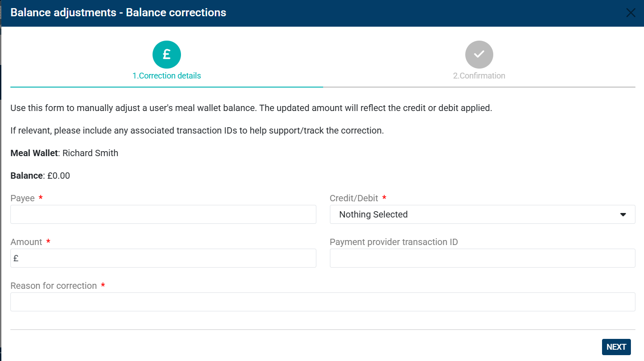This screenshot has width=644, height=361.
Task: Click the "Reason for correction" label
Action: [54, 286]
